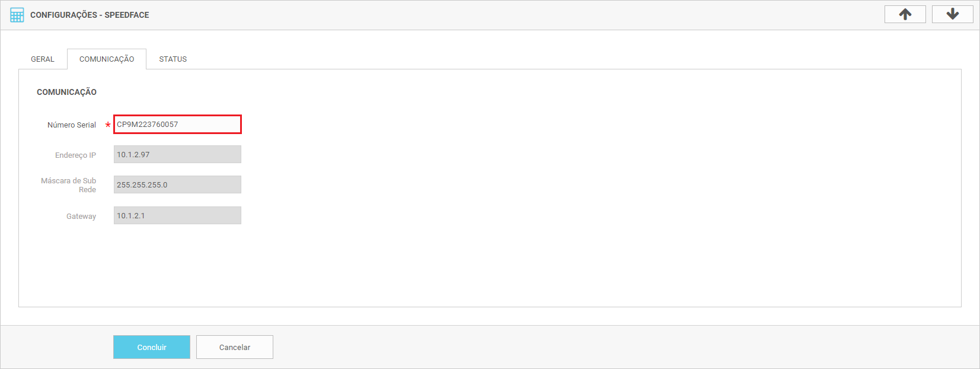Discard changes with the Cancelar button
980x369 pixels.
pyautogui.click(x=235, y=347)
